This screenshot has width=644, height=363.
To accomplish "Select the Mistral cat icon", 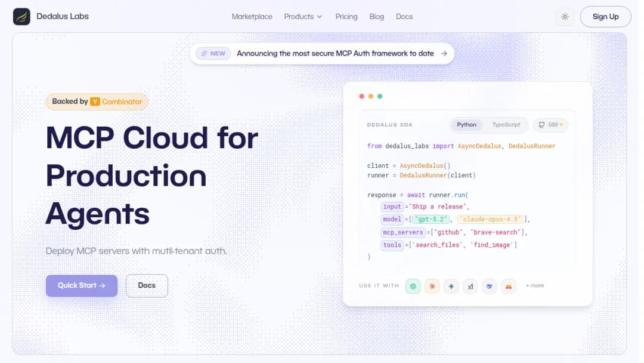I will click(x=509, y=286).
